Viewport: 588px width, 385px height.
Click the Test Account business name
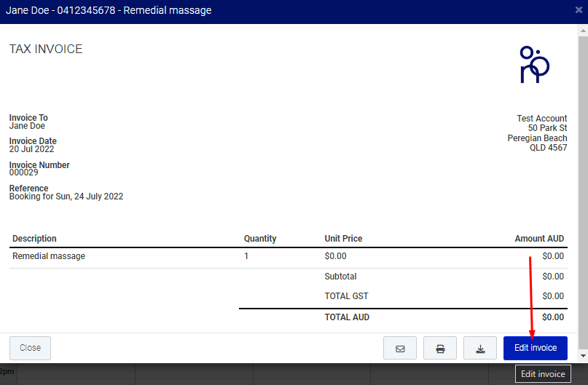(x=542, y=119)
